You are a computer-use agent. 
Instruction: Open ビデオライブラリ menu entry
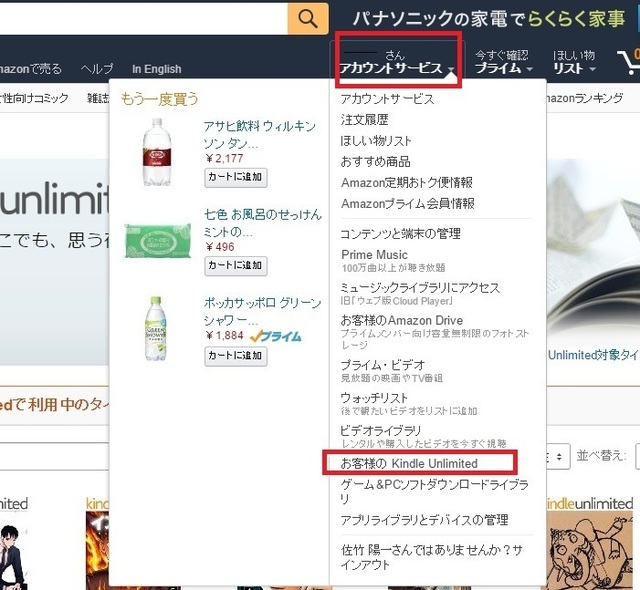click(x=380, y=430)
